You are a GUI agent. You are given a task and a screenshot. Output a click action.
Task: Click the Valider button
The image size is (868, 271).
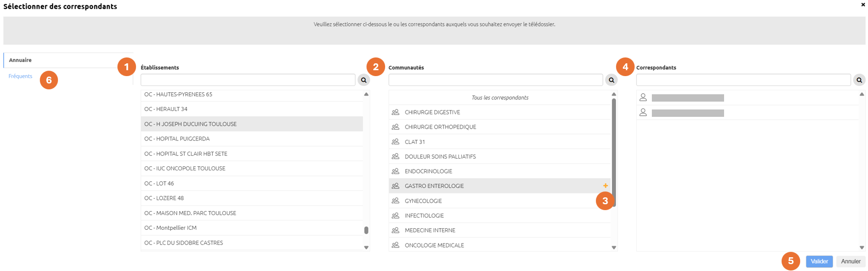coord(819,261)
